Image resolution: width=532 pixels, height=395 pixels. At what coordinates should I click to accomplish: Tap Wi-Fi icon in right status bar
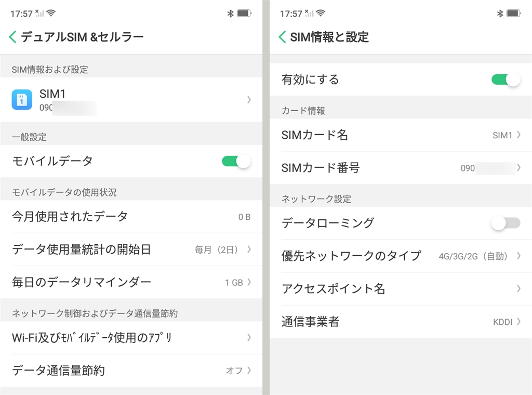point(321,13)
